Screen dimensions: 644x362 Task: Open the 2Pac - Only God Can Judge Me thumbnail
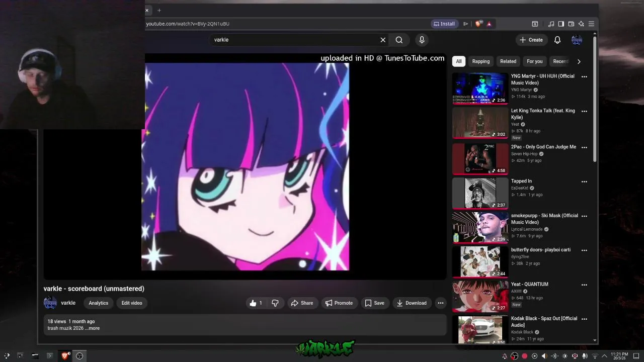point(480,159)
